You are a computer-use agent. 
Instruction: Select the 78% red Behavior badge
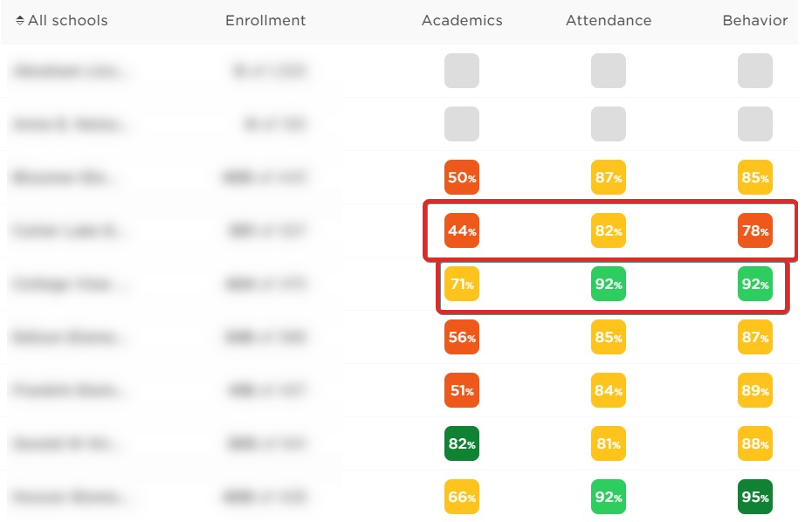[755, 230]
